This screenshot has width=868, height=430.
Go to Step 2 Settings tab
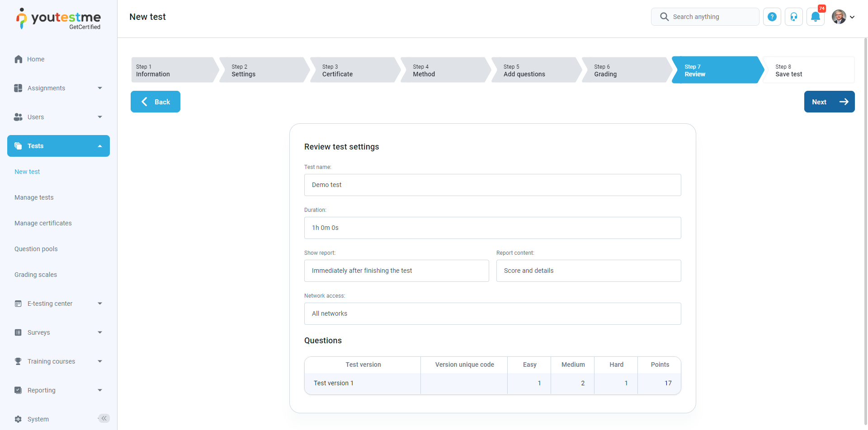262,70
